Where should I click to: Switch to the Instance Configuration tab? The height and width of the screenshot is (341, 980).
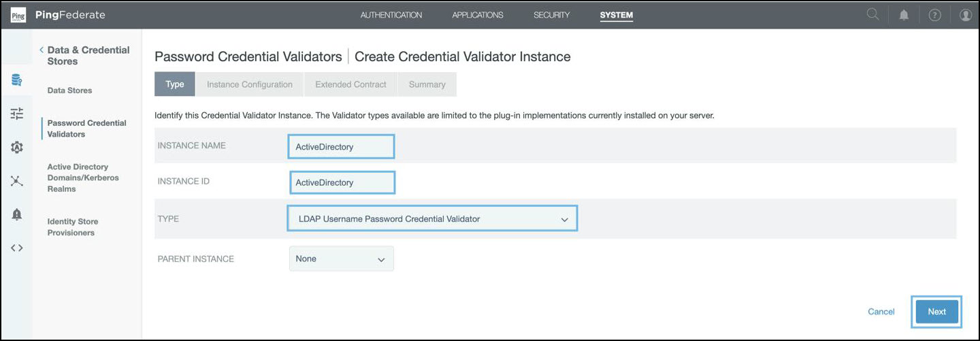250,84
